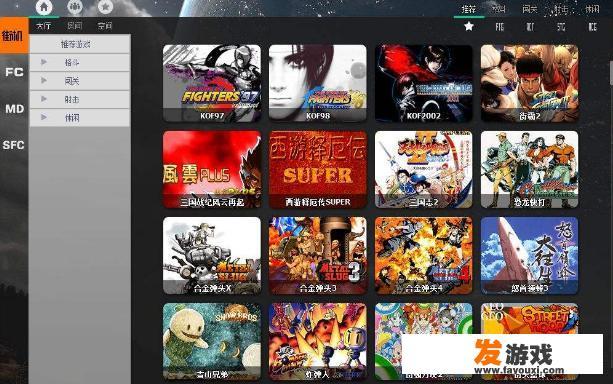Open the favorites star circle icon
The width and height of the screenshot is (613, 384).
coord(105,7)
